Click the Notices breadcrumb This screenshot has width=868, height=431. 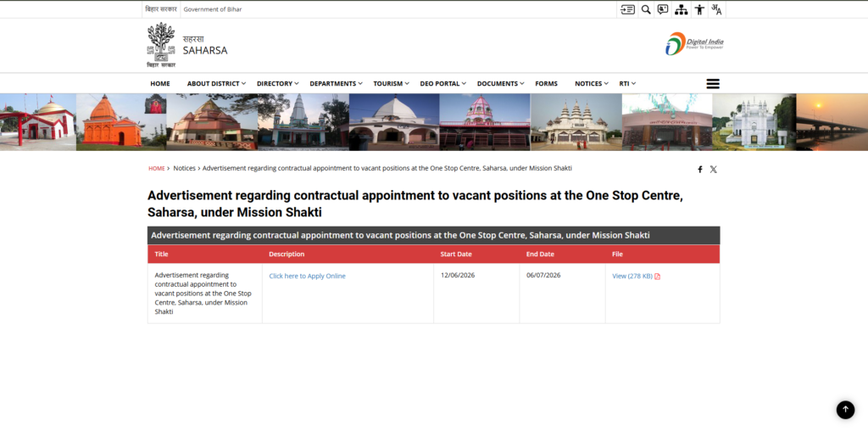point(184,168)
